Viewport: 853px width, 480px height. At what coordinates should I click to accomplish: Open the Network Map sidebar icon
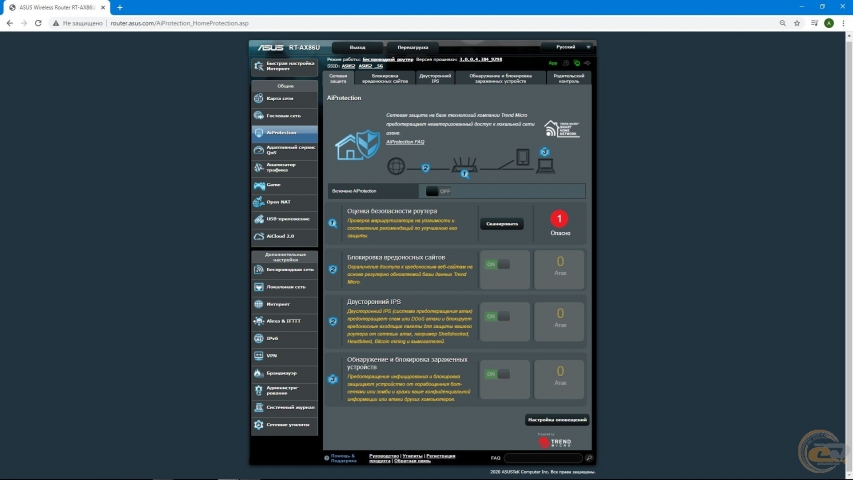258,99
